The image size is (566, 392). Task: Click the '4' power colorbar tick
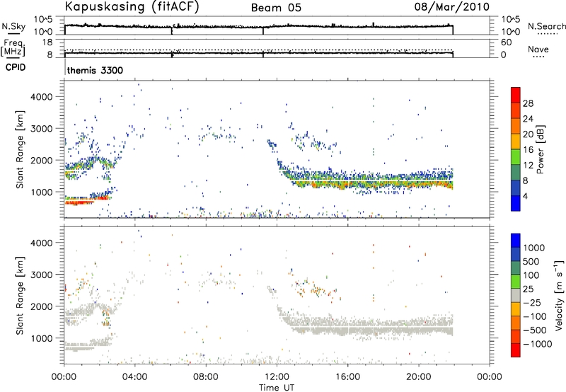[525, 197]
